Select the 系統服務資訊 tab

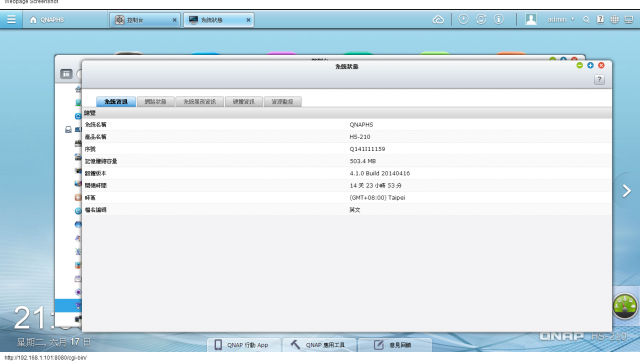[x=200, y=101]
